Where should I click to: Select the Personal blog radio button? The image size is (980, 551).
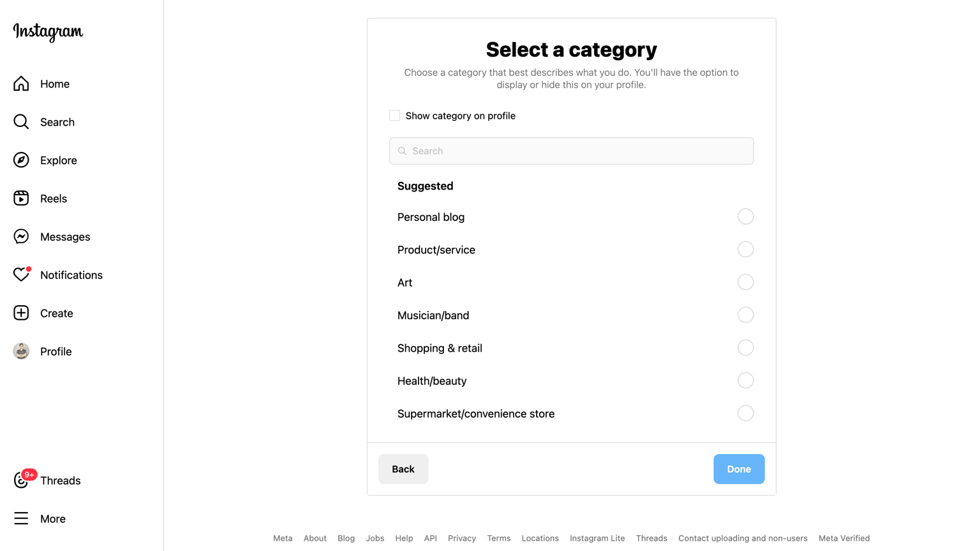pyautogui.click(x=745, y=217)
